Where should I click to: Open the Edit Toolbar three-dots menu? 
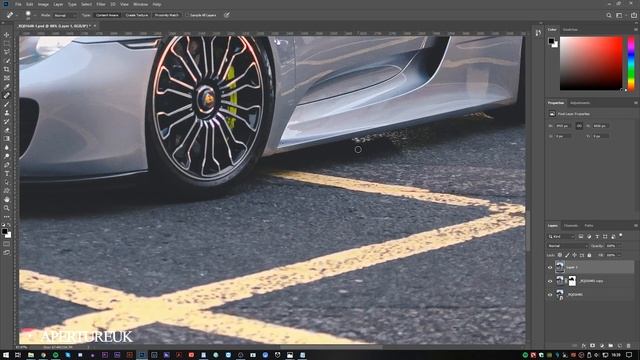tap(7, 216)
